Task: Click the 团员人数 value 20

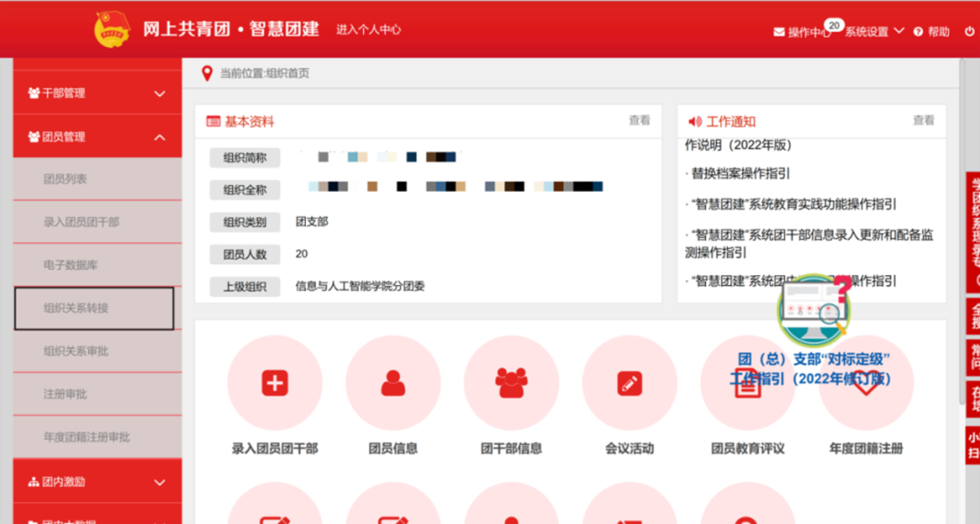Action: pyautogui.click(x=301, y=254)
